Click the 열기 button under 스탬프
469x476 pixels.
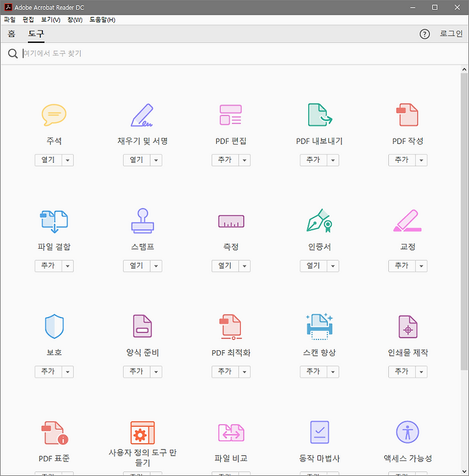[137, 266]
